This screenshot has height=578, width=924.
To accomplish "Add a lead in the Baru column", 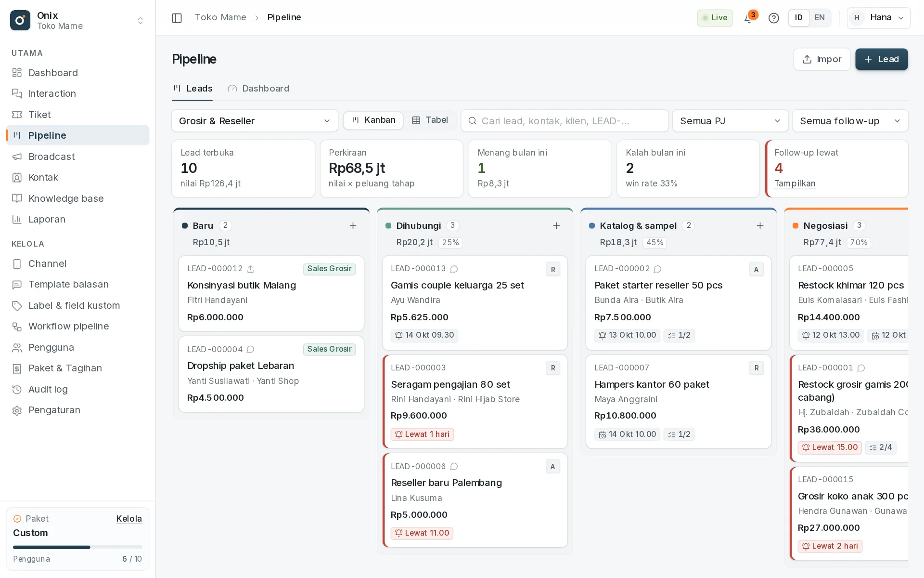I will [353, 225].
